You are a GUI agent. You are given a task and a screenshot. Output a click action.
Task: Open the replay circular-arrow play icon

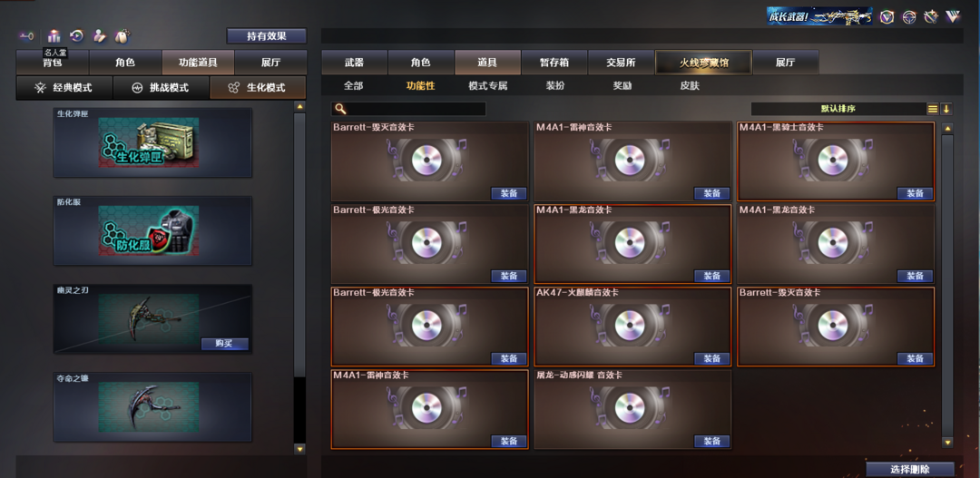pyautogui.click(x=77, y=36)
